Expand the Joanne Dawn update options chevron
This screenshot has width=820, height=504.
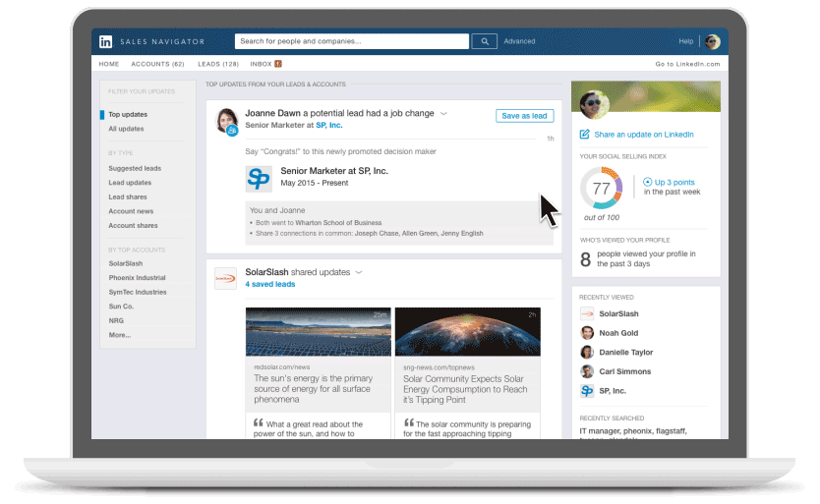coord(443,114)
